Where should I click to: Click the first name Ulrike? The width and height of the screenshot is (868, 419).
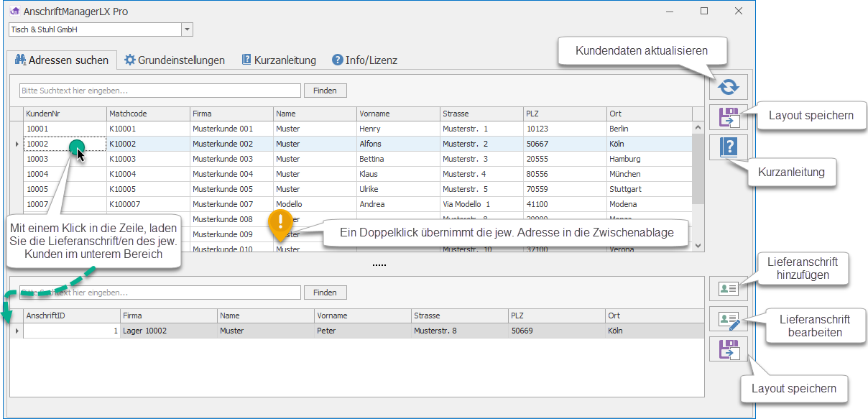pos(398,189)
